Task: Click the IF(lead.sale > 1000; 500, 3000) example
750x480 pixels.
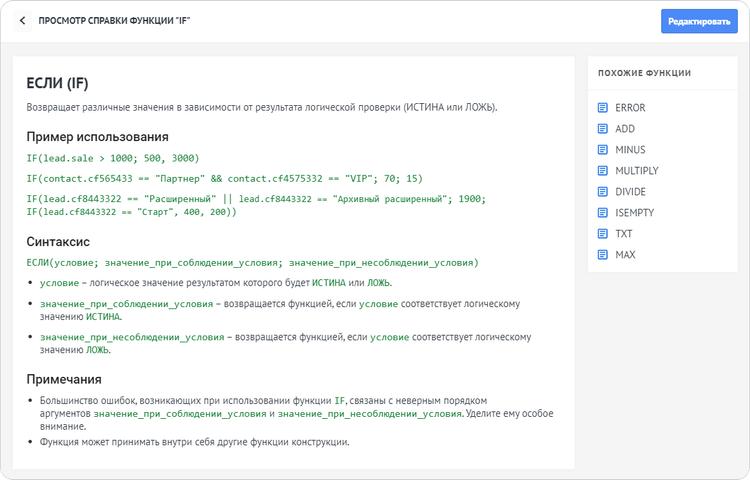Action: 113,158
